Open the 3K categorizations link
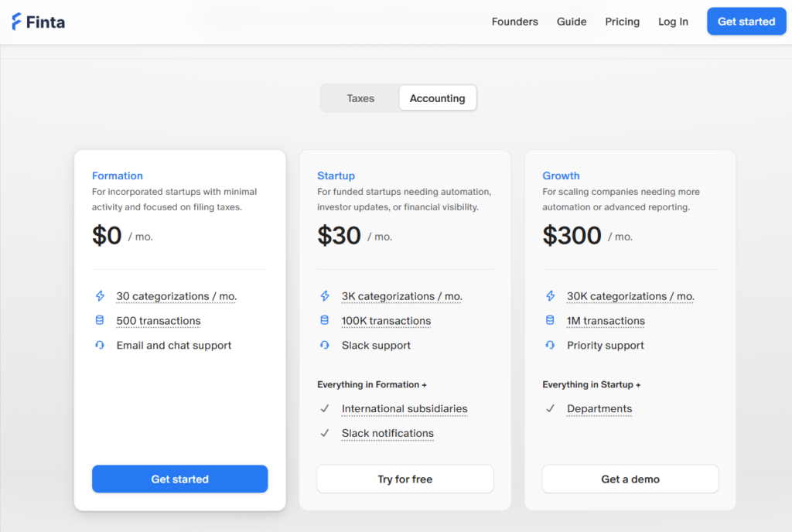The width and height of the screenshot is (792, 532). point(401,295)
